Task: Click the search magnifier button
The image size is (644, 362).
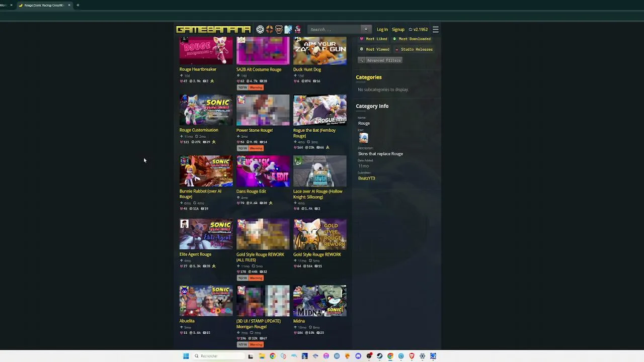Action: 366,29
